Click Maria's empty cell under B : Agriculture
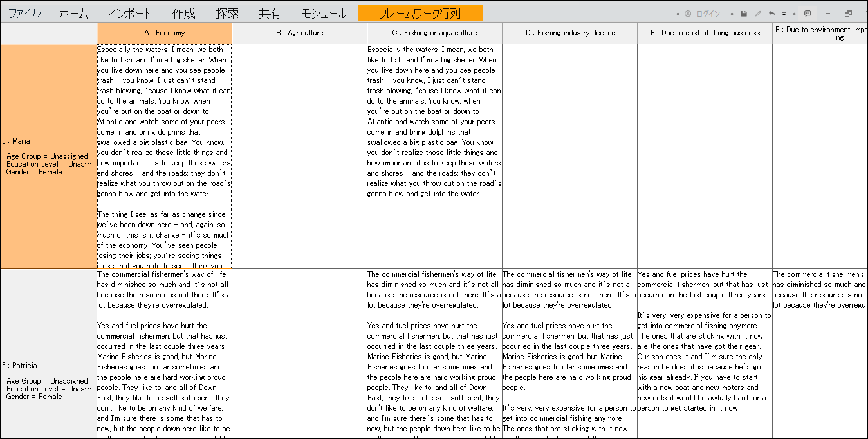This screenshot has width=868, height=439. click(299, 156)
